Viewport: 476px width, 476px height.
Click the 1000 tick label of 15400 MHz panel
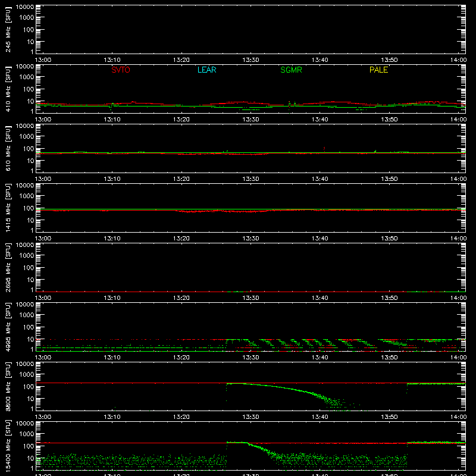click(x=26, y=434)
